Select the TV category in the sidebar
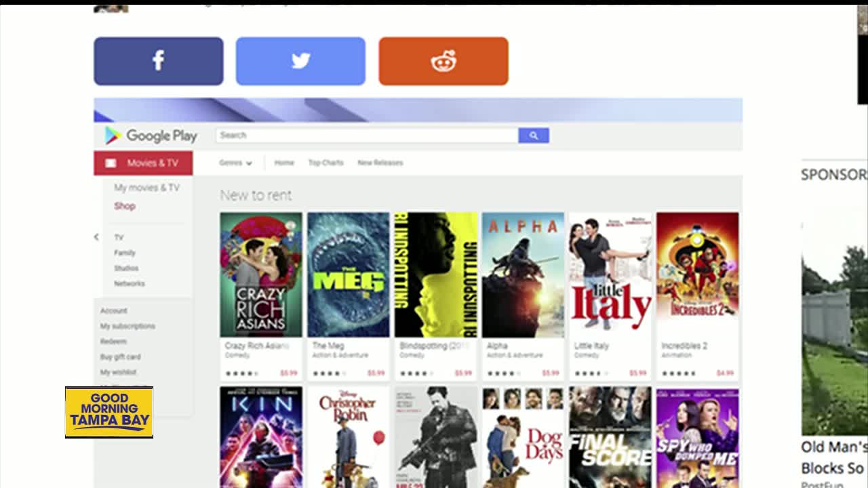Image resolution: width=868 pixels, height=488 pixels. pyautogui.click(x=119, y=238)
